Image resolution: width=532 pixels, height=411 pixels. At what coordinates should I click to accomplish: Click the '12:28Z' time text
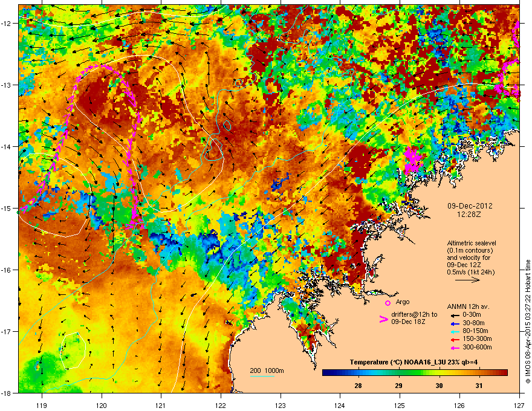[x=469, y=215]
